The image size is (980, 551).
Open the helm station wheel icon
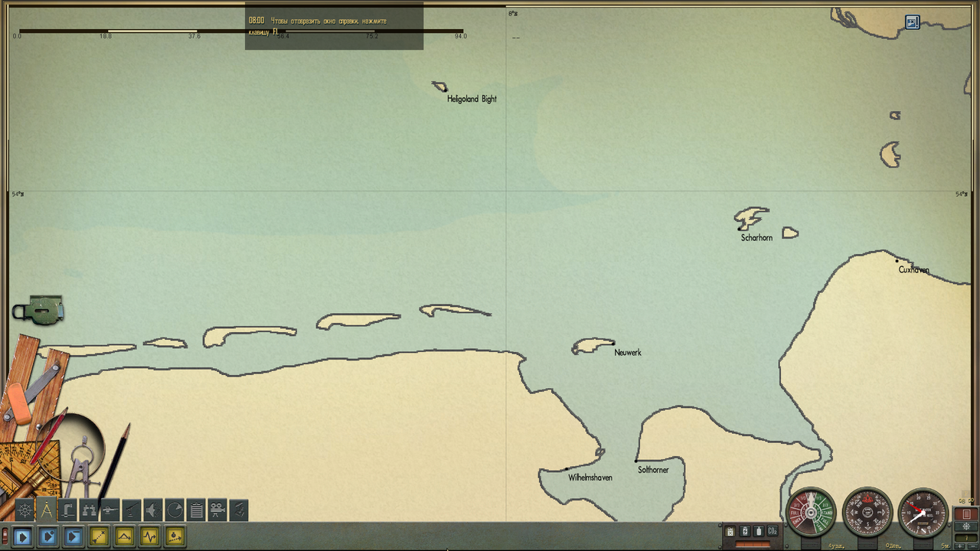(25, 510)
